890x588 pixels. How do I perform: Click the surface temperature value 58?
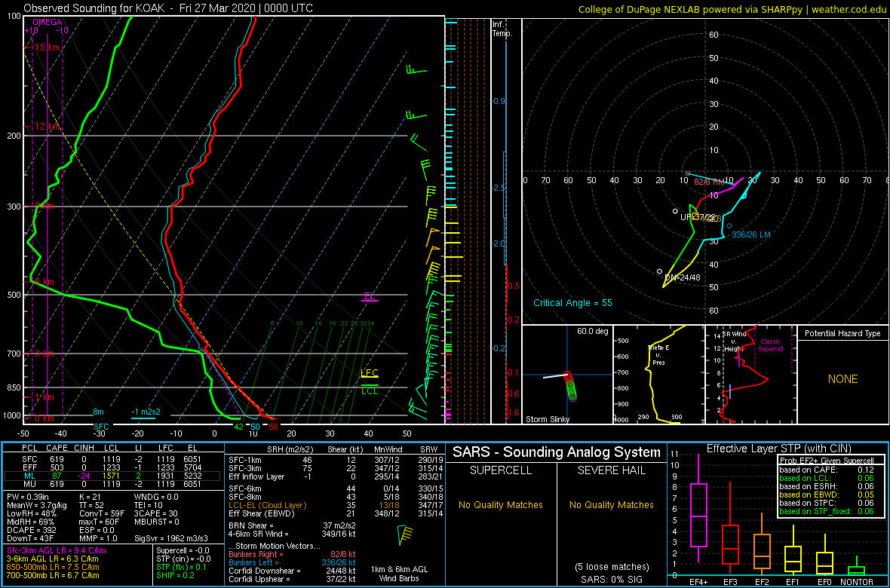click(x=273, y=427)
